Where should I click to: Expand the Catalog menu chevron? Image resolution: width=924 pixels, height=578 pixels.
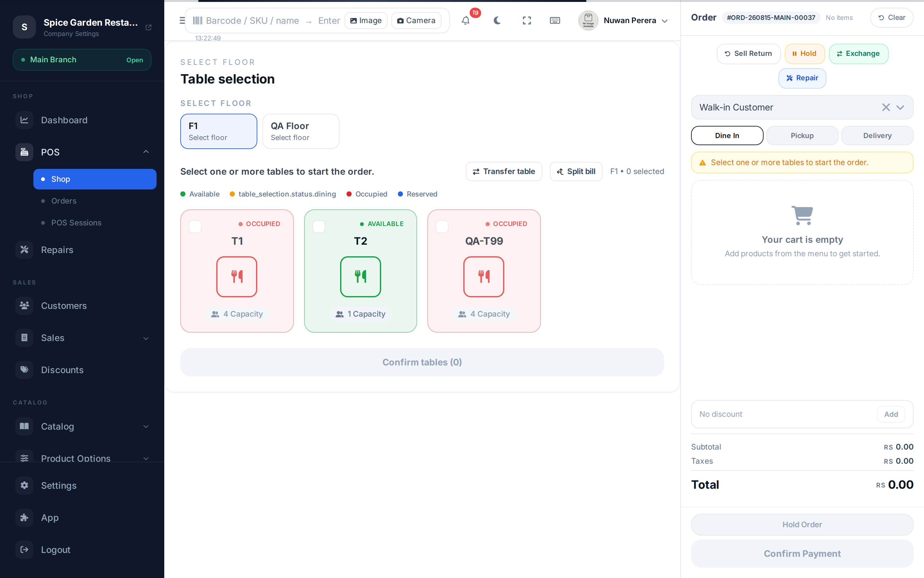coord(146,426)
